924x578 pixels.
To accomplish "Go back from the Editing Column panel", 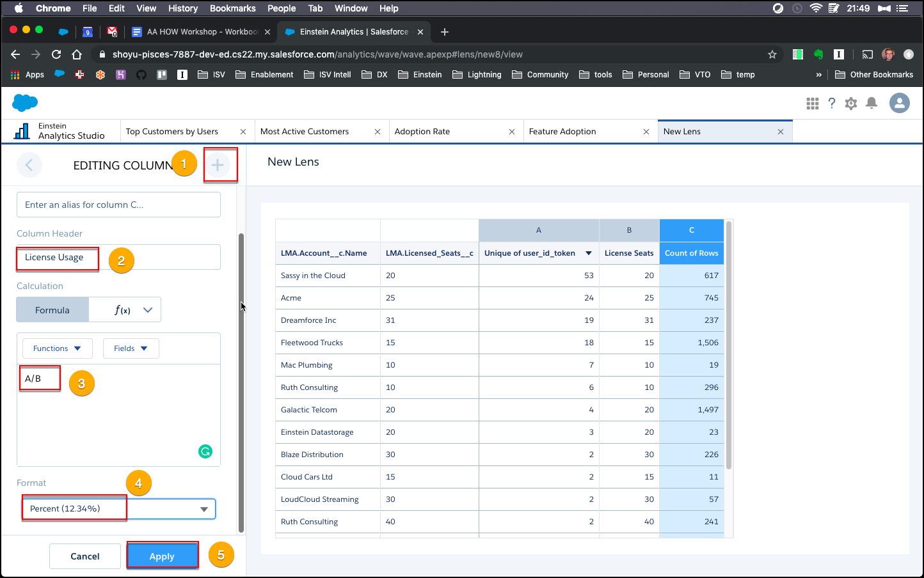I will tap(29, 165).
